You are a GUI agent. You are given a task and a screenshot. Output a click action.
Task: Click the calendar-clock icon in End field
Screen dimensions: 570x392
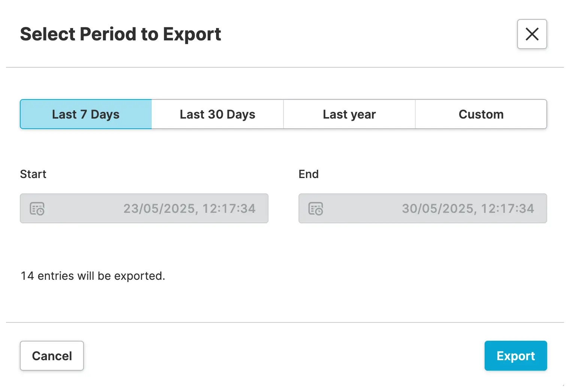tap(316, 209)
